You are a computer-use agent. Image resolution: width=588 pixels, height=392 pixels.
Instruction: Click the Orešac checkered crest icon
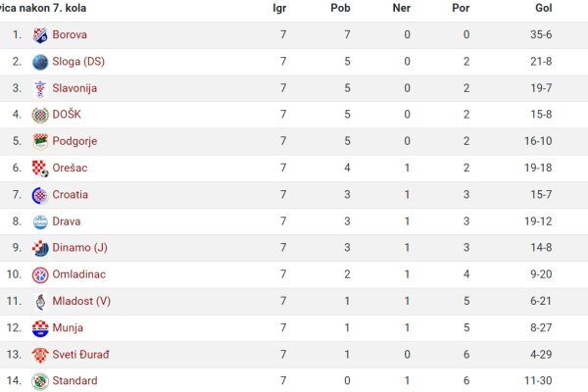pos(40,169)
